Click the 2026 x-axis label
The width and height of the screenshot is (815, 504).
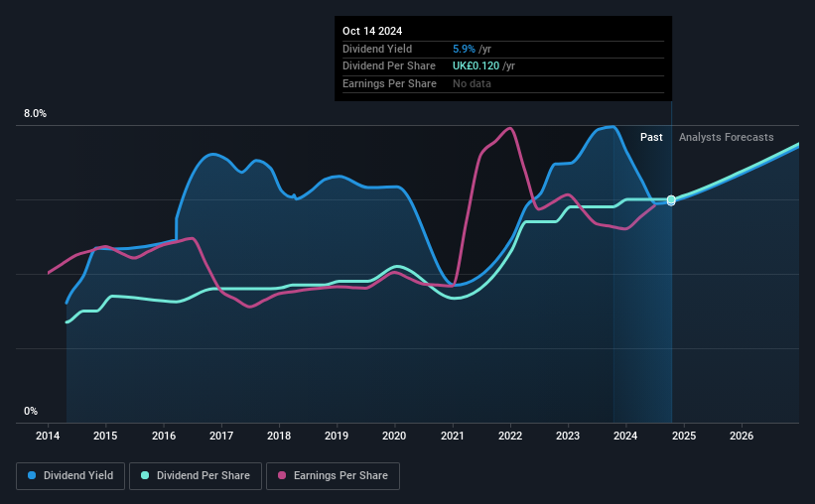tap(742, 436)
